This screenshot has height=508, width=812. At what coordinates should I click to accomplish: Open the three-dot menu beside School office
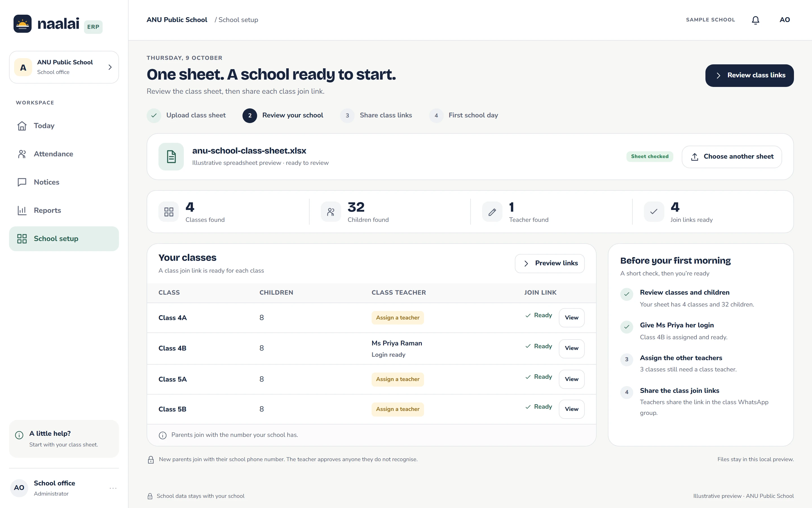click(x=113, y=488)
